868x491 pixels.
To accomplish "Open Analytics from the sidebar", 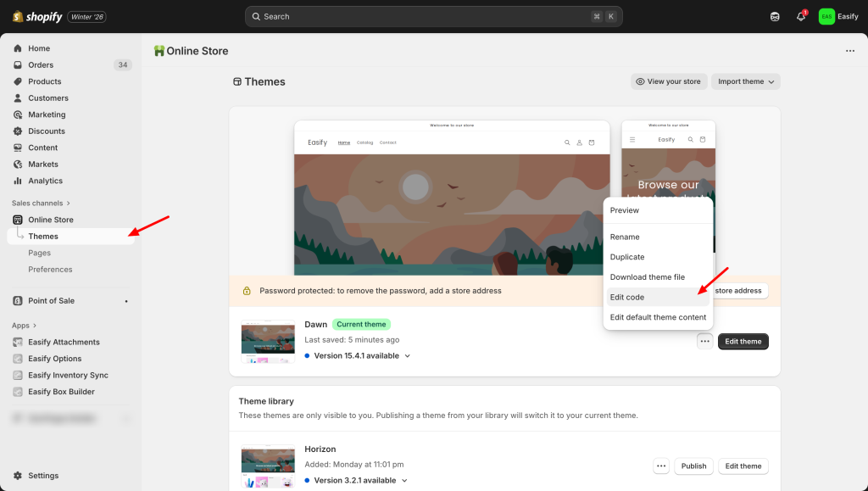I will tap(45, 181).
